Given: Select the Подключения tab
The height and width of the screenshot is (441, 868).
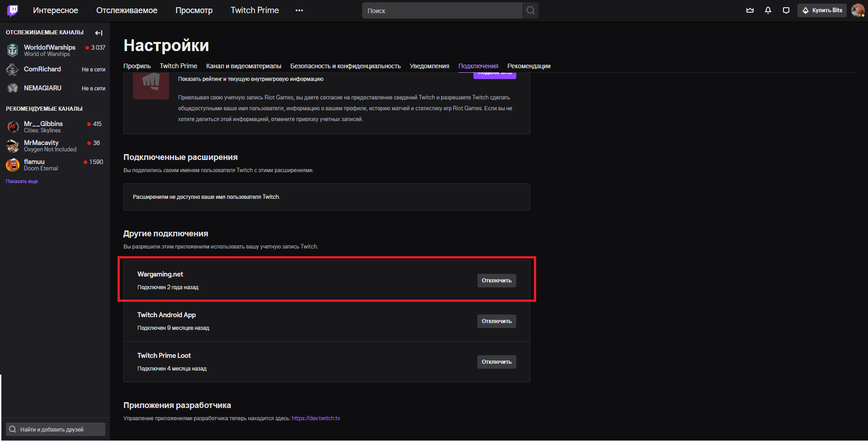Looking at the screenshot, I should tap(478, 66).
